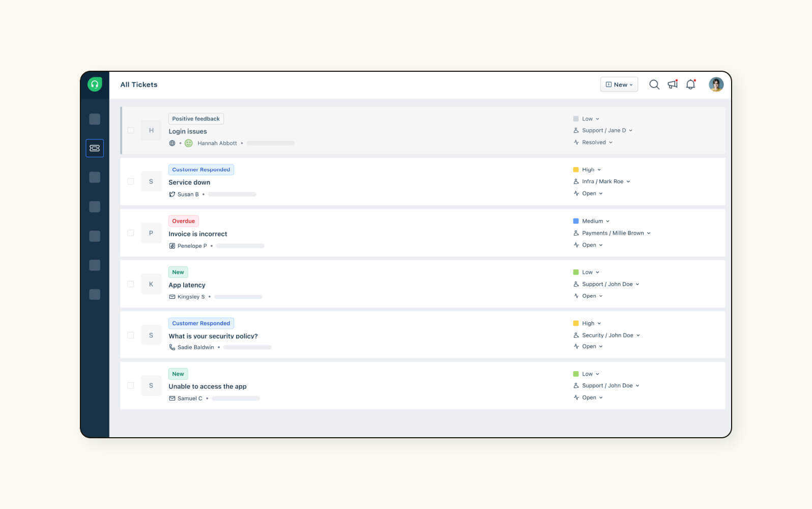Open sidebar item just below Tickets

pyautogui.click(x=95, y=177)
